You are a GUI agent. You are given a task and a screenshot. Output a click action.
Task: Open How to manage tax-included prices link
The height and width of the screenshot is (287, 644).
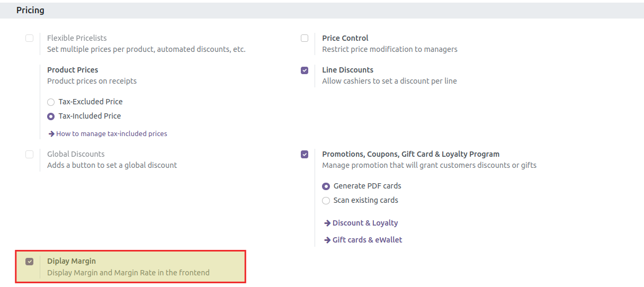[111, 134]
